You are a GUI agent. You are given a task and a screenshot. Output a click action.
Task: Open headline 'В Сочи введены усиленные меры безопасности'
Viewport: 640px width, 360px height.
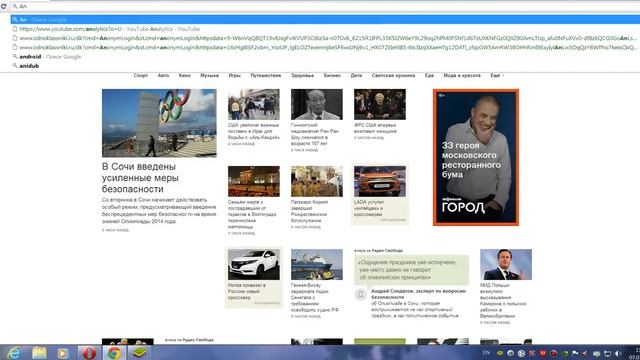pyautogui.click(x=140, y=178)
